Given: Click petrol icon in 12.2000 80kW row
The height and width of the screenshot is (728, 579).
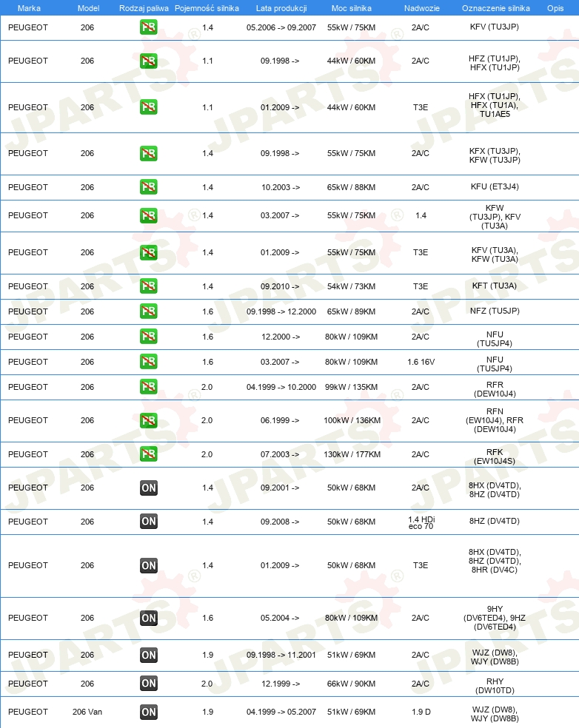Looking at the screenshot, I should coord(149,337).
